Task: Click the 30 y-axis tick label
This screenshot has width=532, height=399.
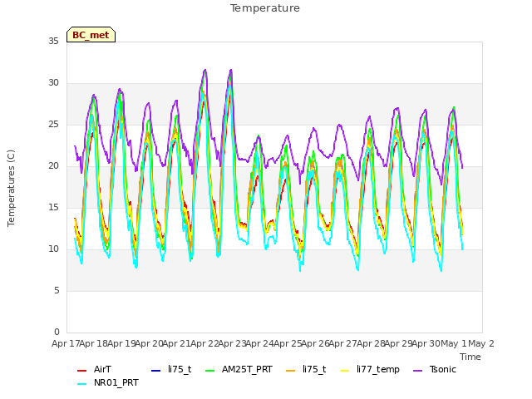Action: (x=53, y=83)
